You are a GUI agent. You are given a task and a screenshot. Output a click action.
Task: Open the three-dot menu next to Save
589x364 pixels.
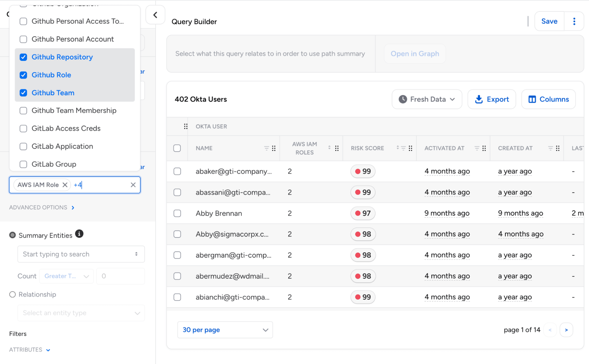pos(574,21)
